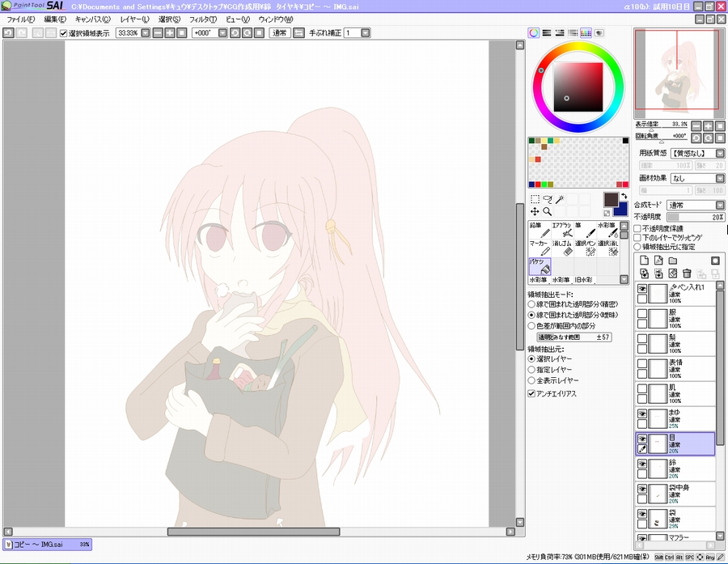Choose the 筆 brush tool
The height and width of the screenshot is (564, 728).
tap(585, 230)
